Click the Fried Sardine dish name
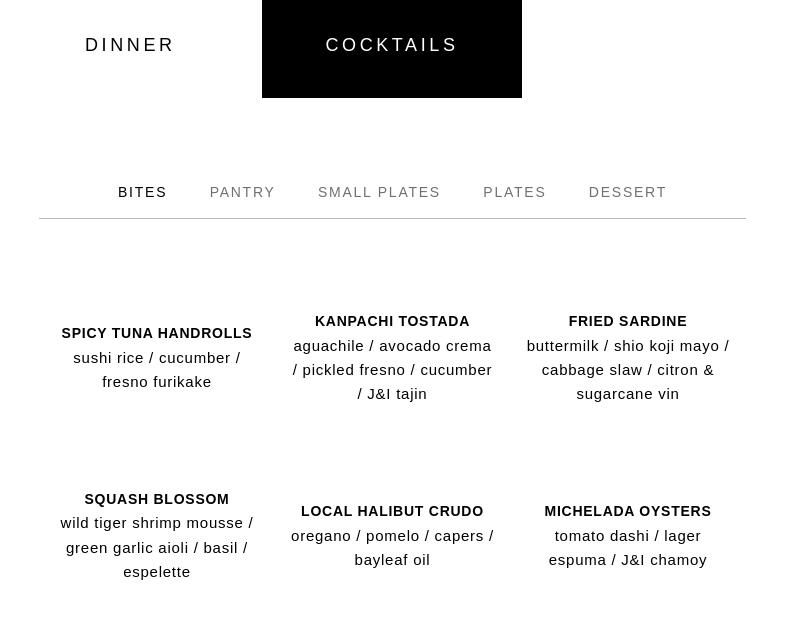The width and height of the screenshot is (785, 617). [628, 321]
